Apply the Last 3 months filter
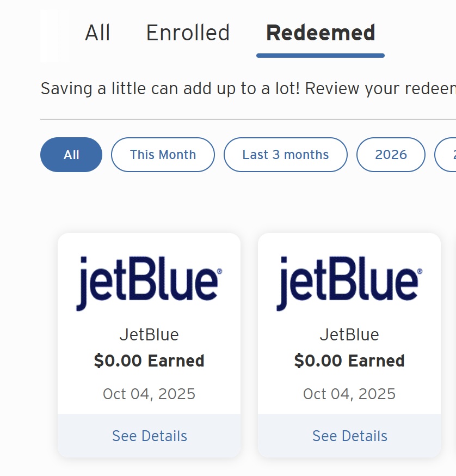This screenshot has width=456, height=476. 285,155
